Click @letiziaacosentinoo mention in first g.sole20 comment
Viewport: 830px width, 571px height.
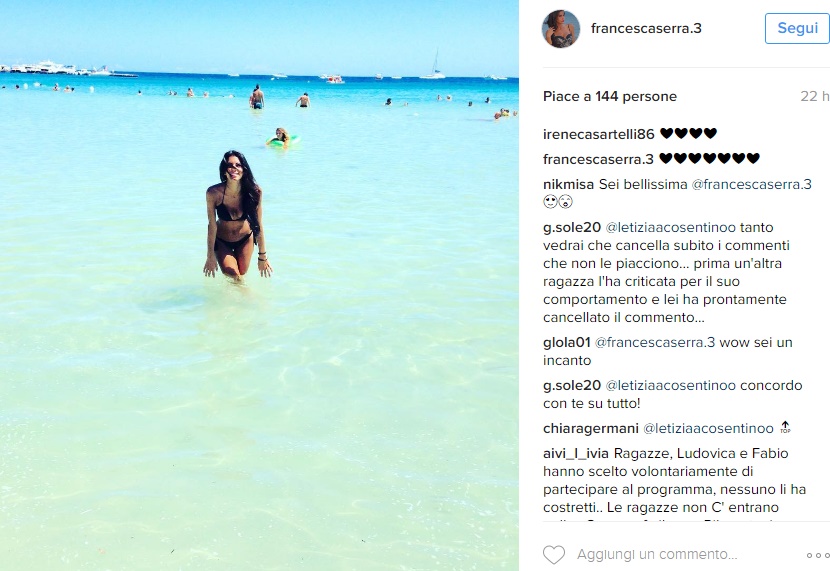(671, 228)
